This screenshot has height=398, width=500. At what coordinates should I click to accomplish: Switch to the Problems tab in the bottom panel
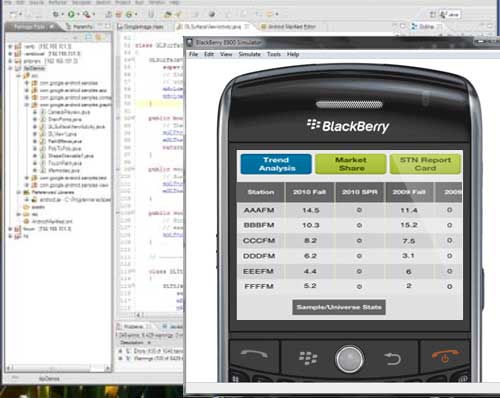(134, 326)
